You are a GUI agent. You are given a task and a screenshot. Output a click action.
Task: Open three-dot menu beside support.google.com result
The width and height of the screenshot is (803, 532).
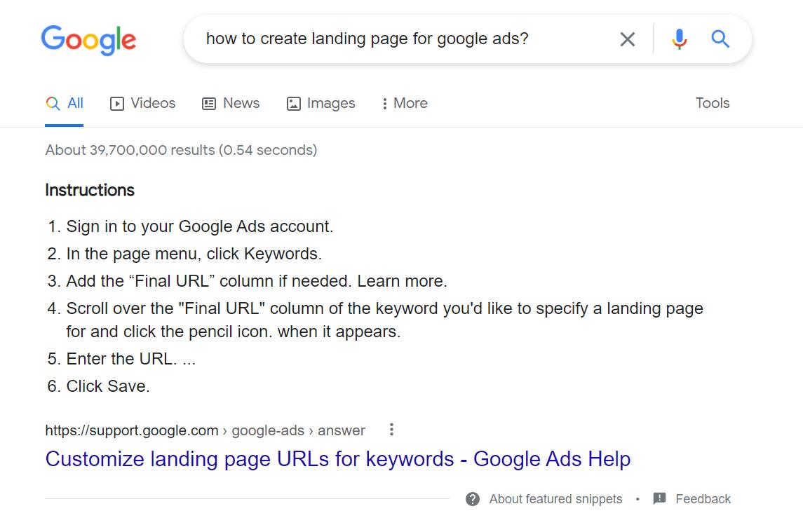391,430
